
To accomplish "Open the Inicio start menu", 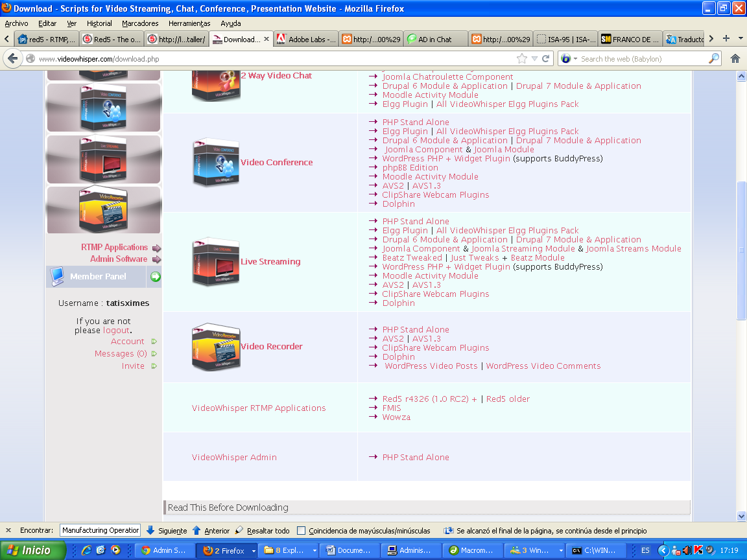I will [33, 550].
